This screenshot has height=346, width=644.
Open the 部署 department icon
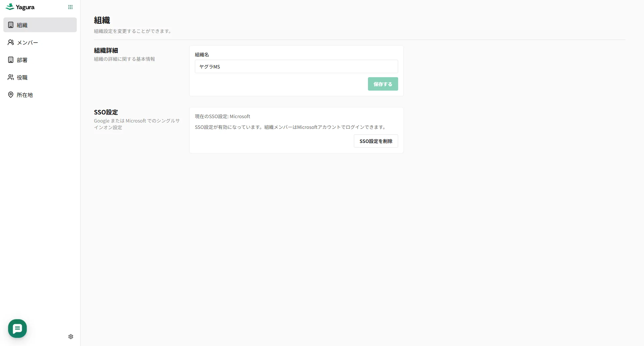10,60
